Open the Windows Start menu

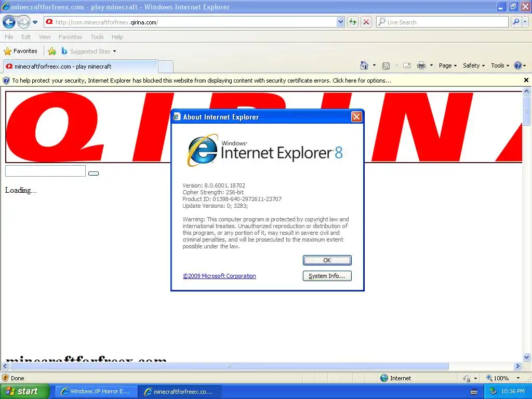click(x=25, y=392)
